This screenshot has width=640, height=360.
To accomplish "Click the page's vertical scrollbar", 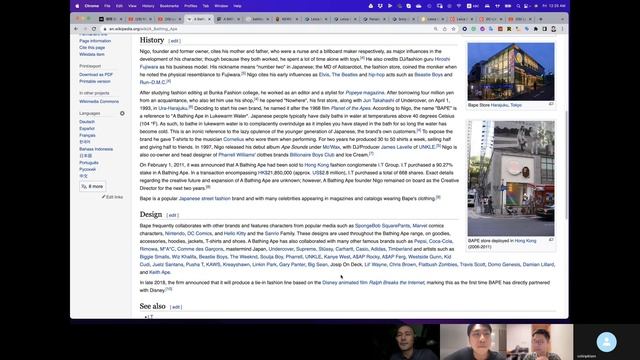I will (x=566, y=164).
